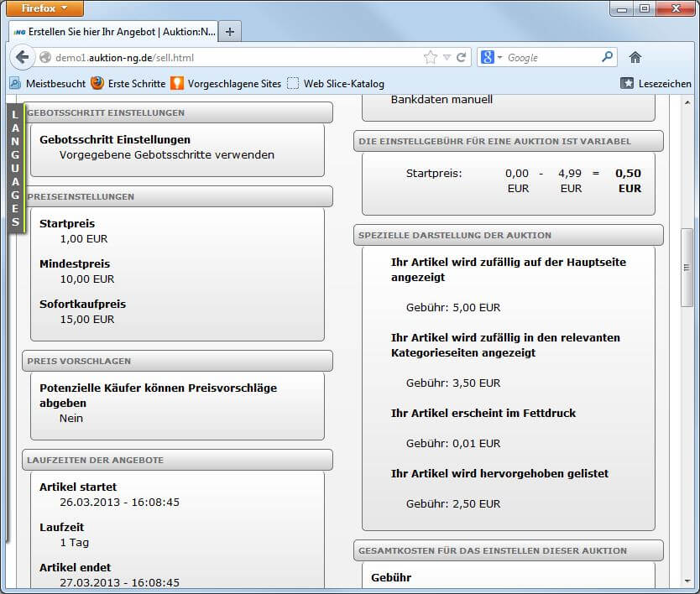Click the Bankdaten manuell text
Image resolution: width=700 pixels, height=594 pixels.
442,100
